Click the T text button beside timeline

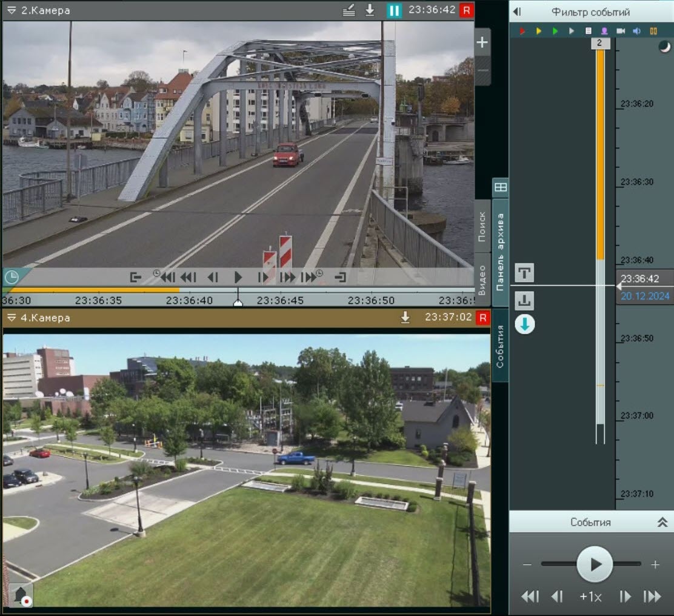coord(524,273)
